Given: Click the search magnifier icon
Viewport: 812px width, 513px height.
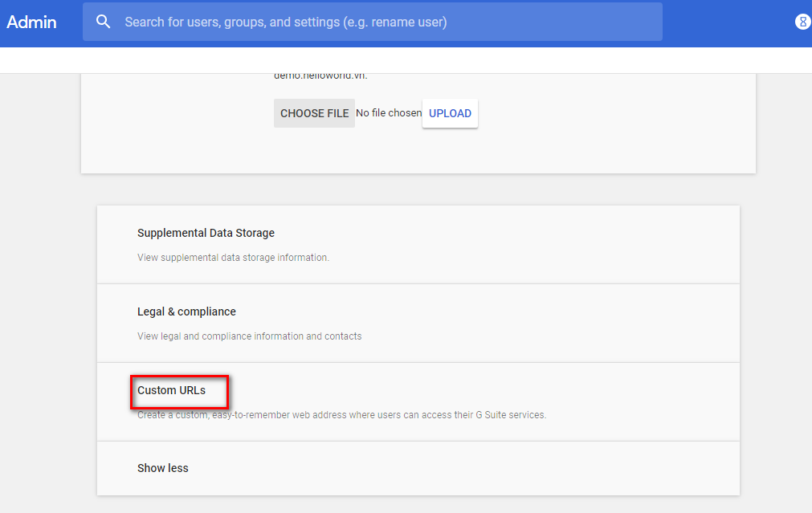Looking at the screenshot, I should (103, 22).
